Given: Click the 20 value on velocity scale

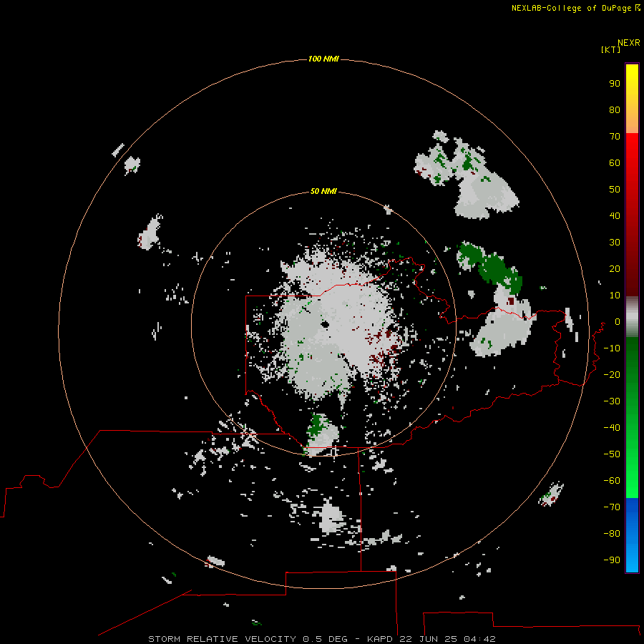Looking at the screenshot, I should pos(615,268).
